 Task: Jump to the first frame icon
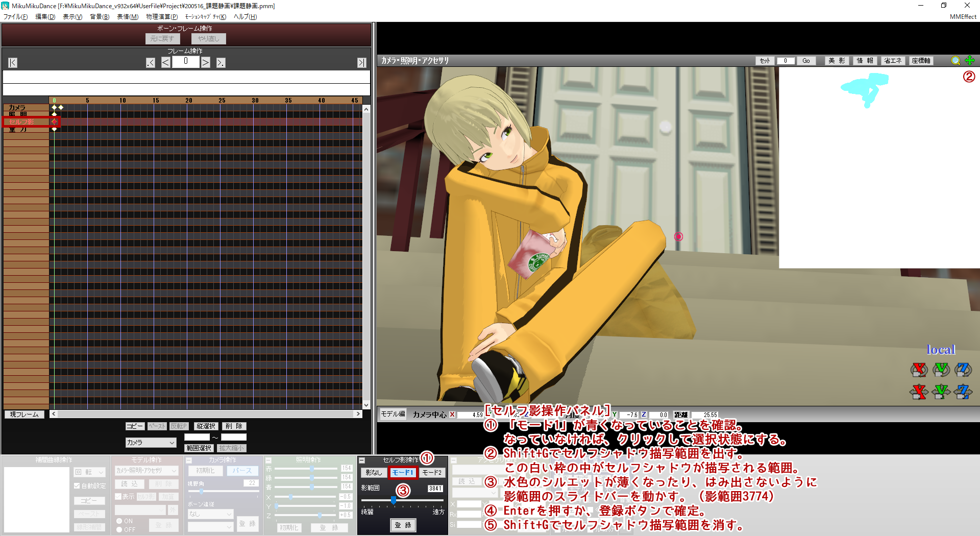pos(13,63)
